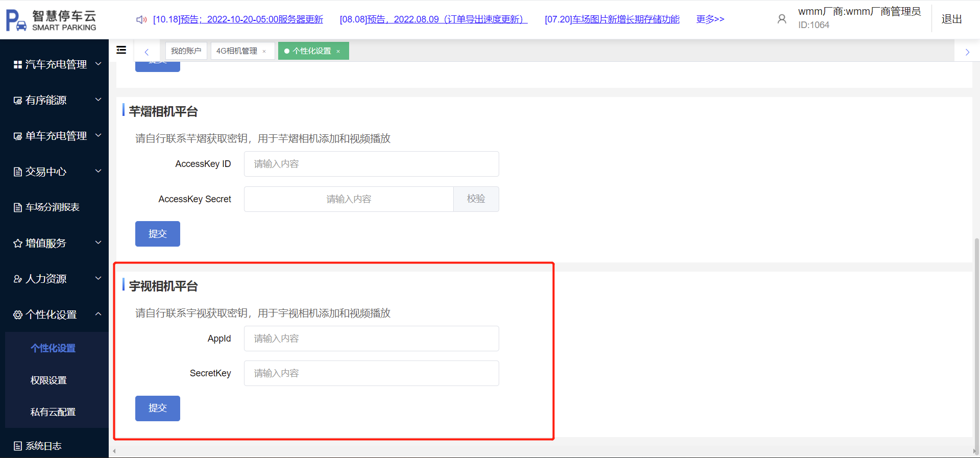Viewport: 980px width, 458px height.
Task: Click the horizontal scrollbar left arrow
Action: coord(114,451)
